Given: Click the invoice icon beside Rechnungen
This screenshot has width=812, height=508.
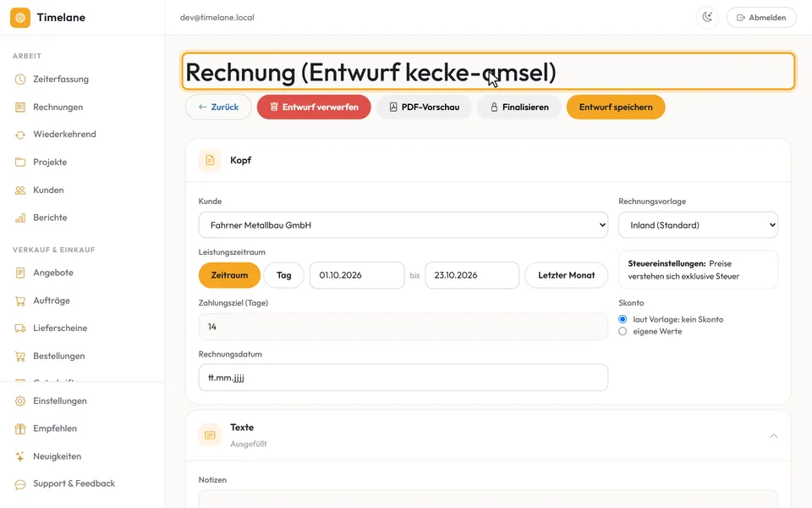Looking at the screenshot, I should pyautogui.click(x=20, y=108).
